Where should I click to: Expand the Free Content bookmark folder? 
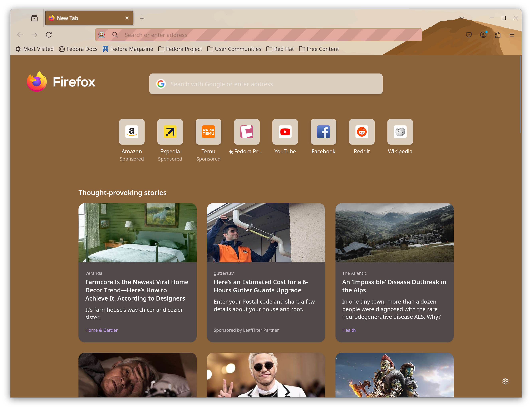[319, 49]
